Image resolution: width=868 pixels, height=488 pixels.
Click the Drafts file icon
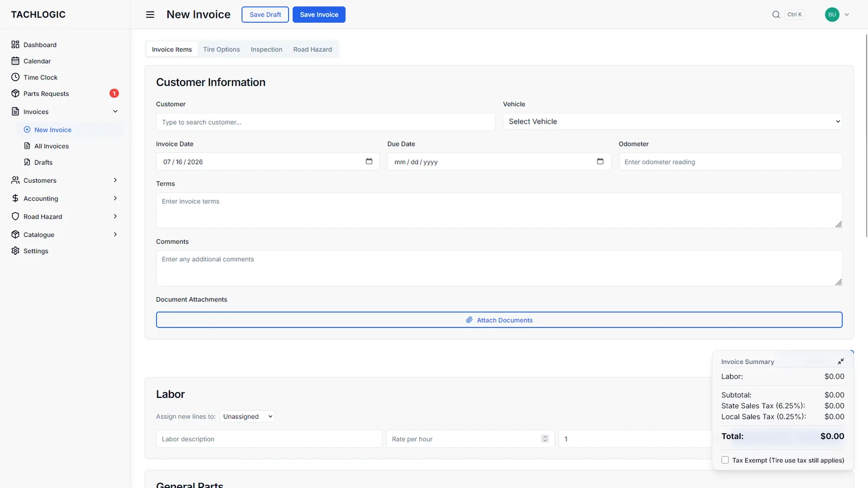27,162
